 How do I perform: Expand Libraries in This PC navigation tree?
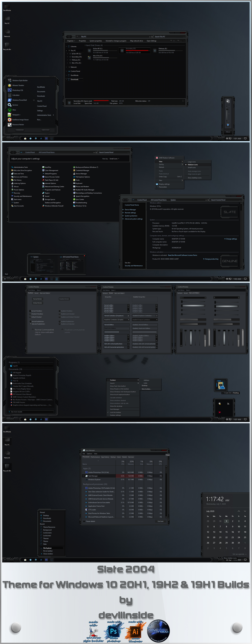click(67, 47)
